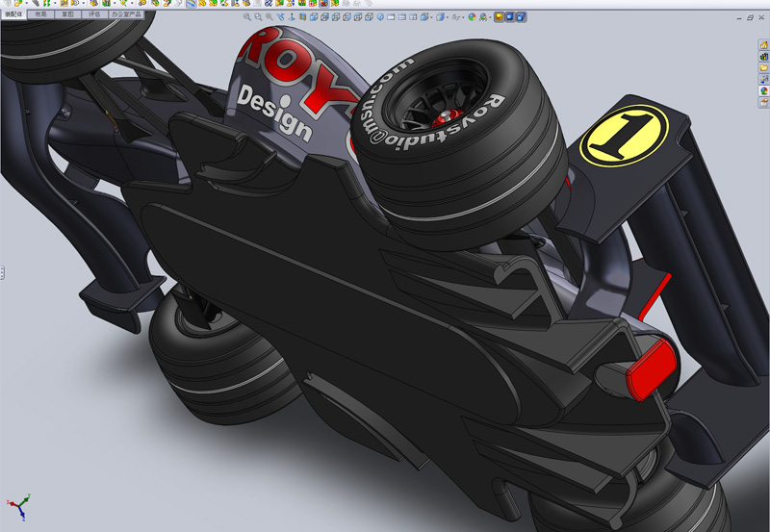Viewport: 770px width, 532px height.
Task: Choose the fifth standard-view cube (Top)
Action: tap(358, 17)
